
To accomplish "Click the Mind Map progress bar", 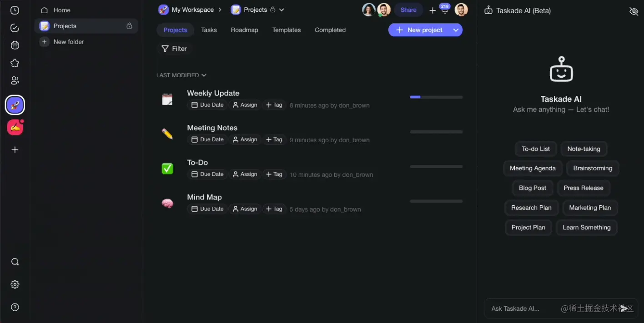I will (x=436, y=201).
